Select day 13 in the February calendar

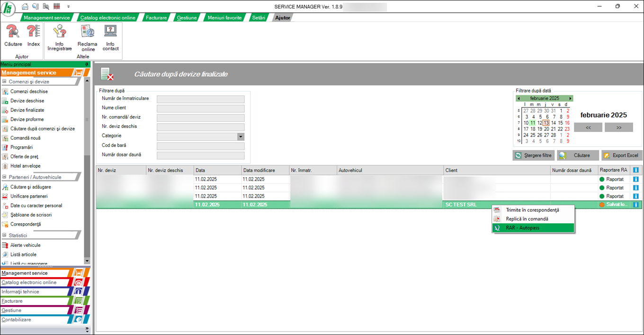[546, 123]
